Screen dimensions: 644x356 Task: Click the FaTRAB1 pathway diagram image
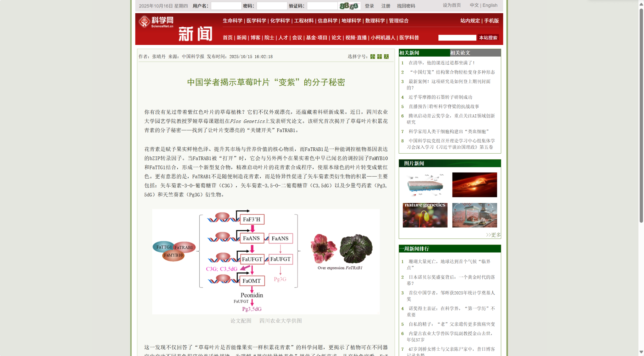[266, 261]
